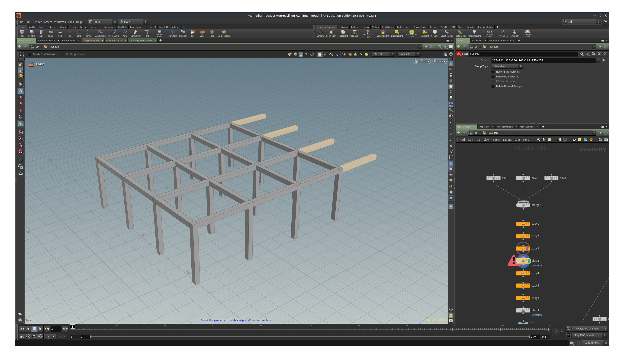Toggle the Delete Non Selected checkbox
The width and height of the screenshot is (624, 364).
tap(493, 76)
